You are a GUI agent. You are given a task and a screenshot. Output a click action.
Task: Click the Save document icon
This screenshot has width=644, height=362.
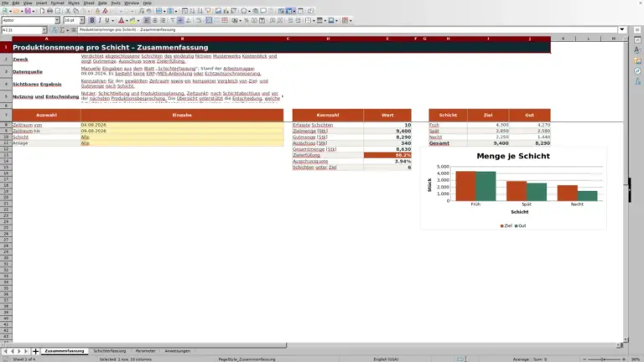point(28,11)
